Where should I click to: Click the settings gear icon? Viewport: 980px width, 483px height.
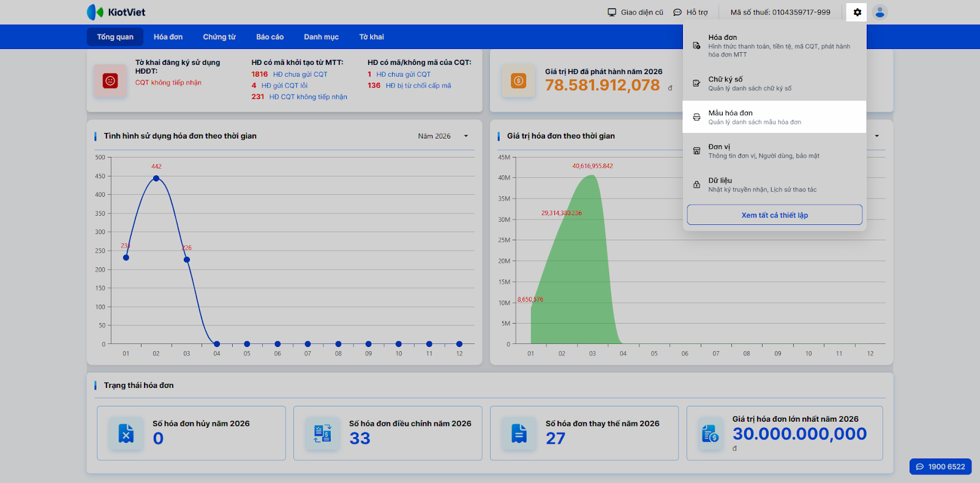click(x=857, y=12)
